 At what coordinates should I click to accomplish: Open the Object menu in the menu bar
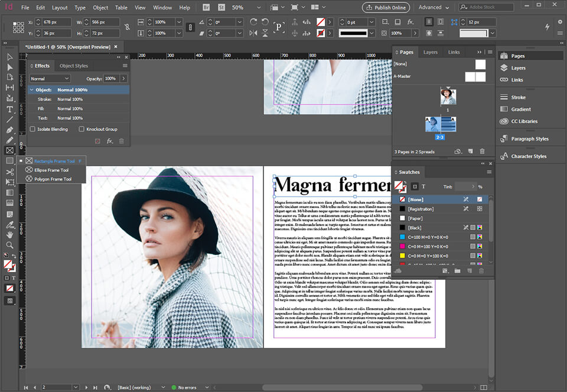100,8
